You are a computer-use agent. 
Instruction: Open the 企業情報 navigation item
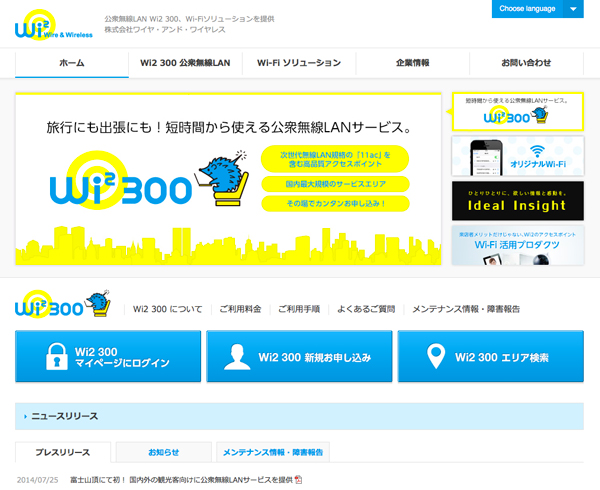tap(412, 63)
